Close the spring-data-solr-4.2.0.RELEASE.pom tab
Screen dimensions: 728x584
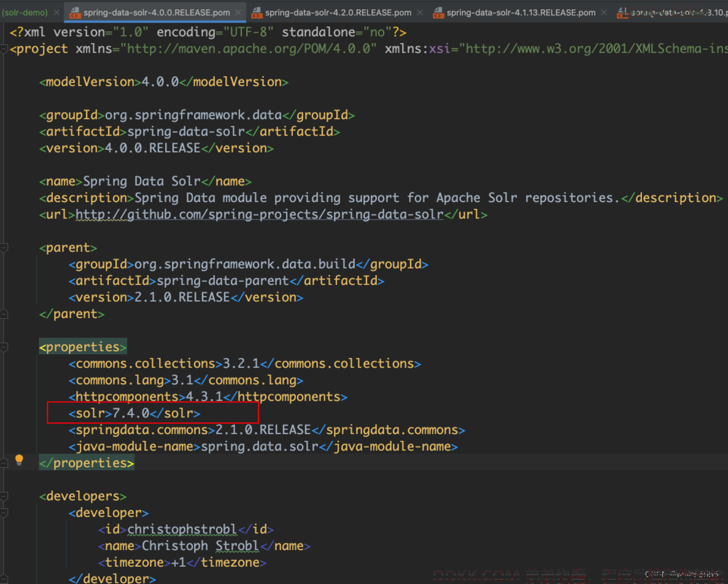tap(420, 12)
